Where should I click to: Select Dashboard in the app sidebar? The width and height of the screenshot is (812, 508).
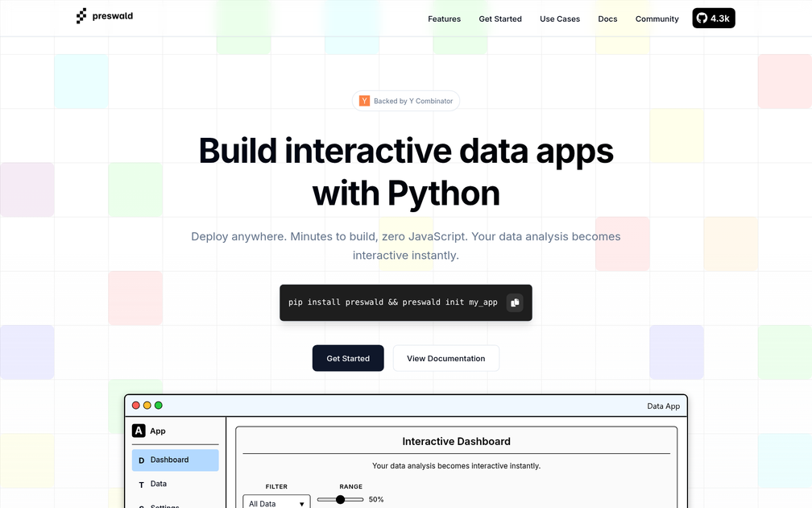(x=175, y=460)
